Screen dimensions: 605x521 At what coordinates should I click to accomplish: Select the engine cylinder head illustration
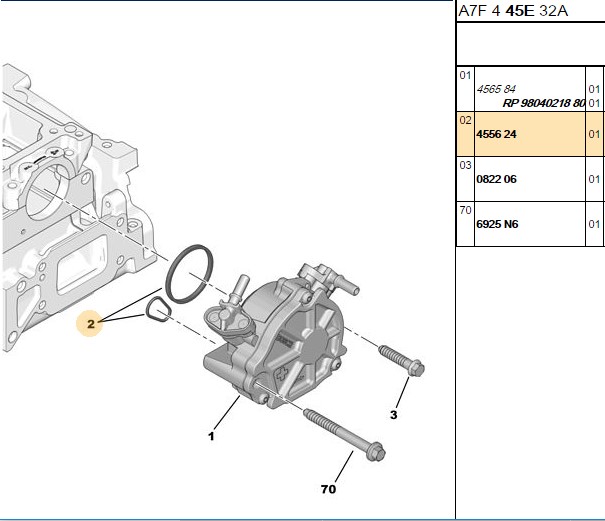click(77, 208)
